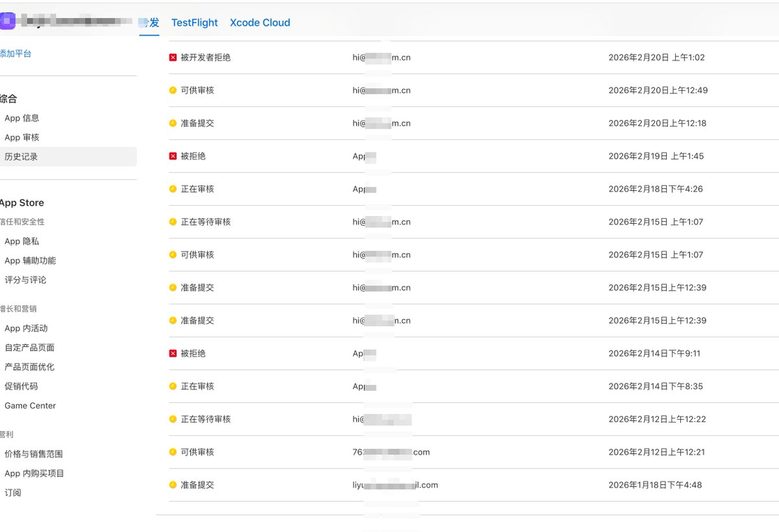
Task: Click yellow status icon in 2月12日上午12:22 row
Action: [x=173, y=419]
